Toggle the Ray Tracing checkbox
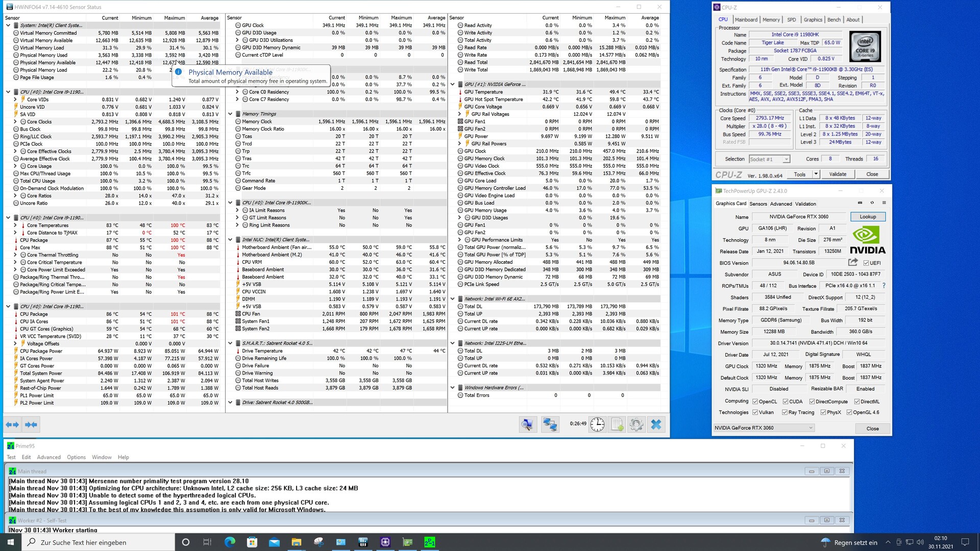The height and width of the screenshot is (551, 980). 785,412
